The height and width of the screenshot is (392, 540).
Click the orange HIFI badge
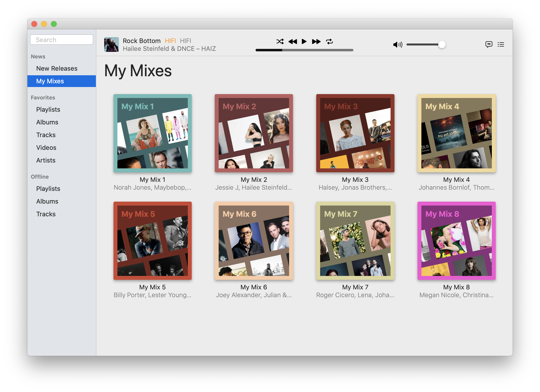tap(170, 41)
